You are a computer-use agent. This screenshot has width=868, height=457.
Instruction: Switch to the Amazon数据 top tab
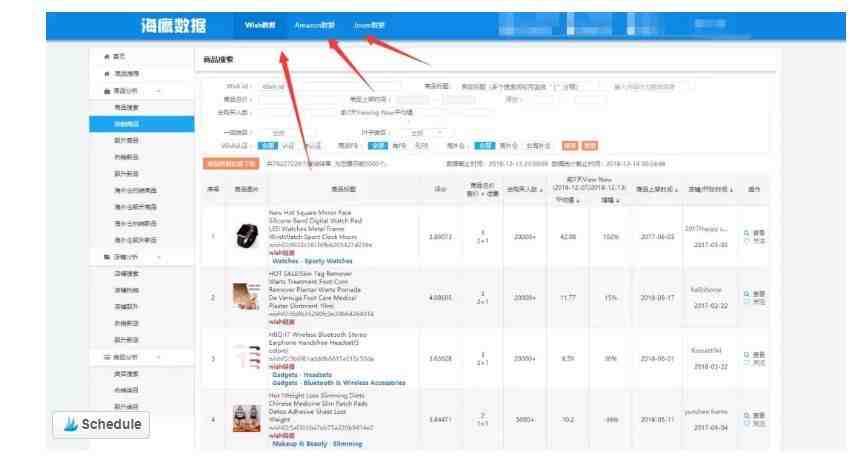(x=314, y=25)
